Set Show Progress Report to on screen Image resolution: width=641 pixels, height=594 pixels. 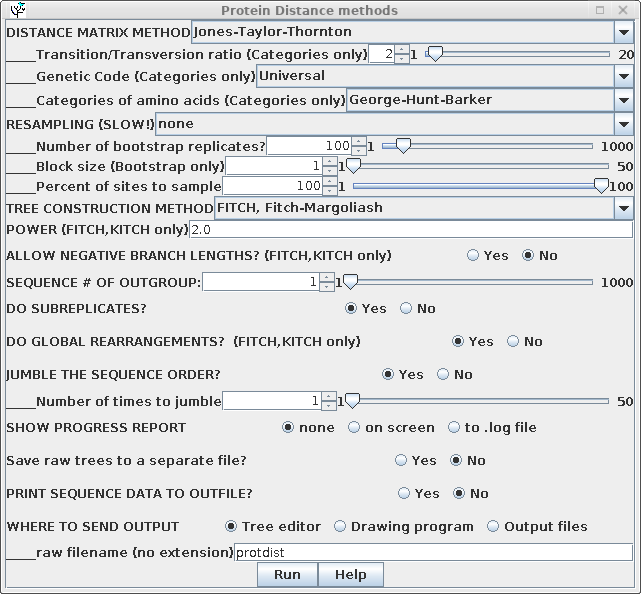pos(354,427)
